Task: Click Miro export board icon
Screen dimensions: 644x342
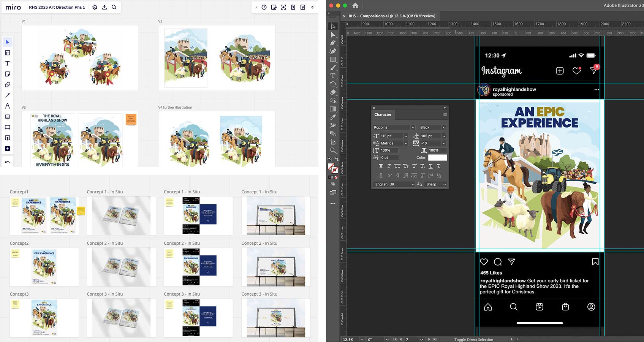Action: pos(104,7)
